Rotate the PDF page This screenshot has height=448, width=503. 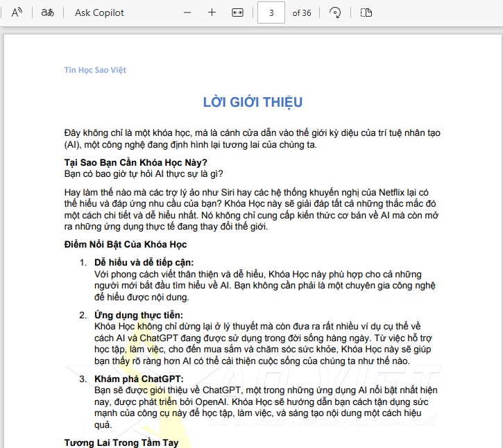pyautogui.click(x=335, y=12)
